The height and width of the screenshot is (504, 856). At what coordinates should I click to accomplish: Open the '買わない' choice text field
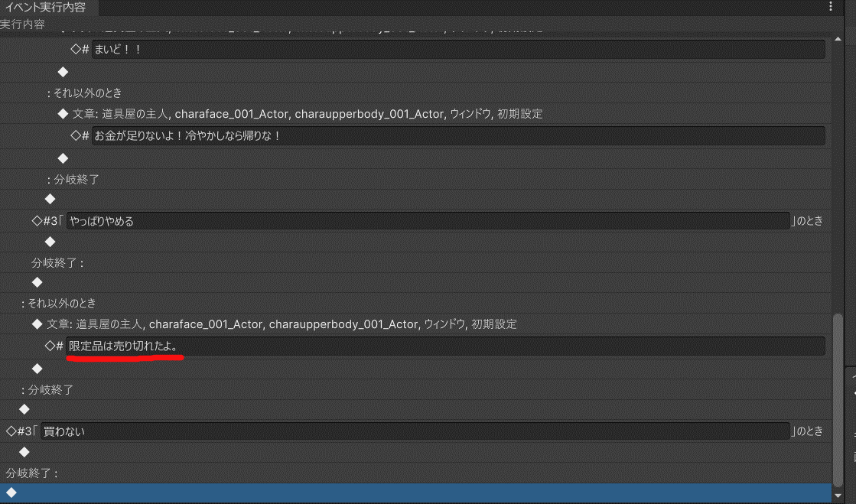coord(414,431)
